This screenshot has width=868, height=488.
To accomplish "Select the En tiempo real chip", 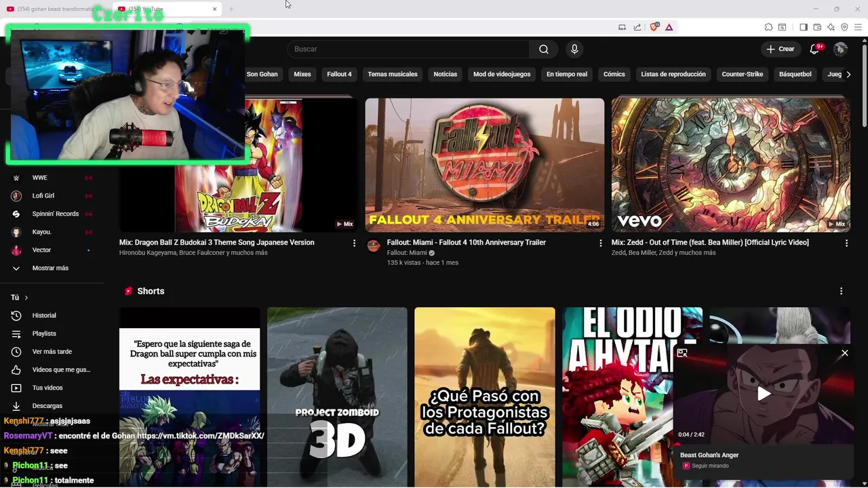I will click(567, 74).
